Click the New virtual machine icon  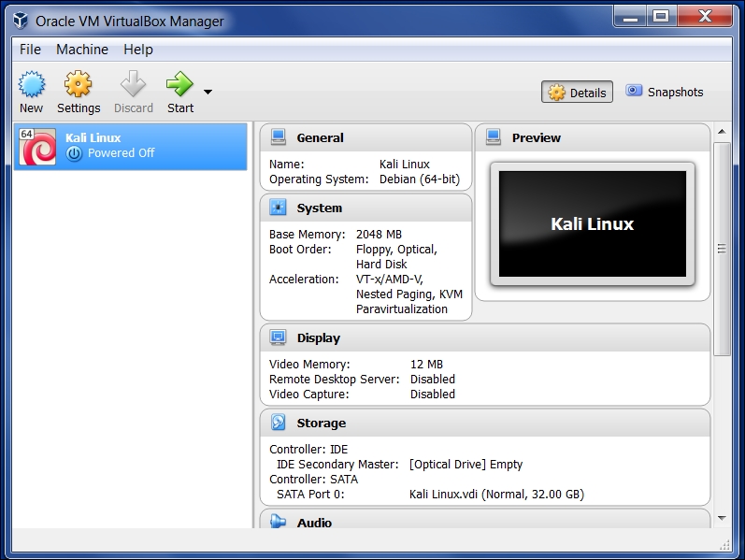(x=32, y=85)
